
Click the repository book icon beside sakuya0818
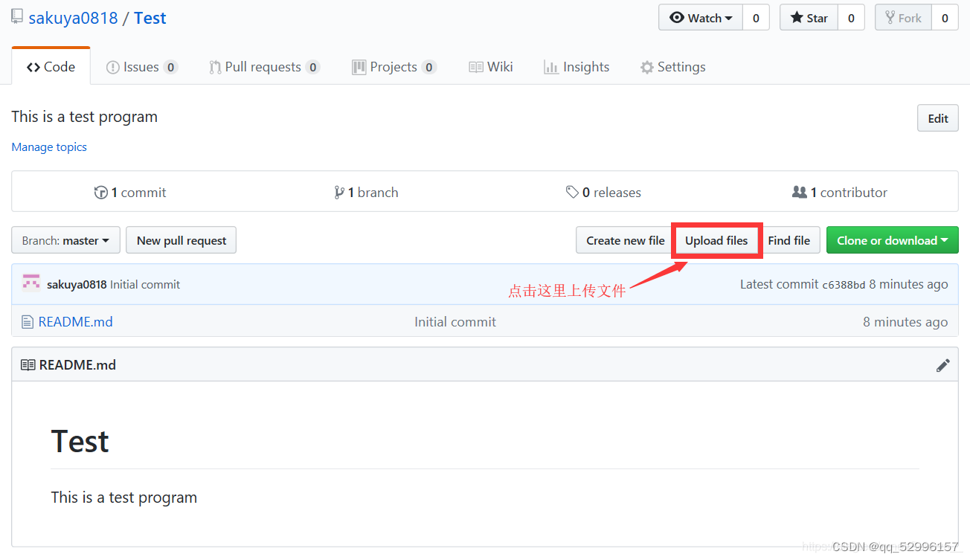[17, 17]
